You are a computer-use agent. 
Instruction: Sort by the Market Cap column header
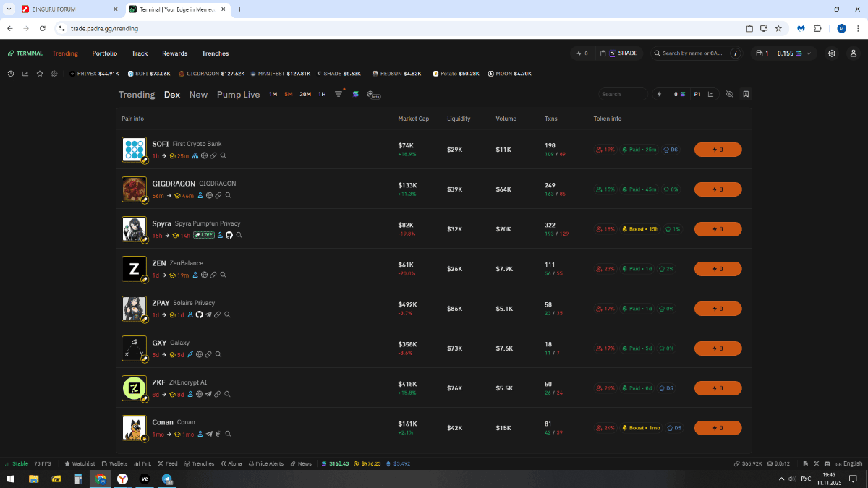[x=413, y=119]
